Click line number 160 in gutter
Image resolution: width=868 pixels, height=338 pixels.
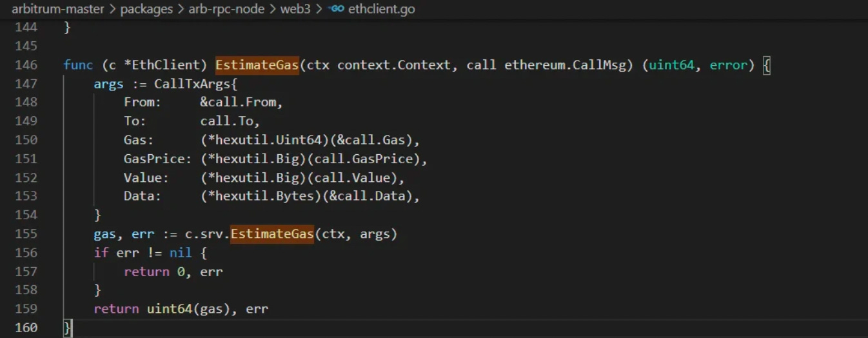pos(26,328)
